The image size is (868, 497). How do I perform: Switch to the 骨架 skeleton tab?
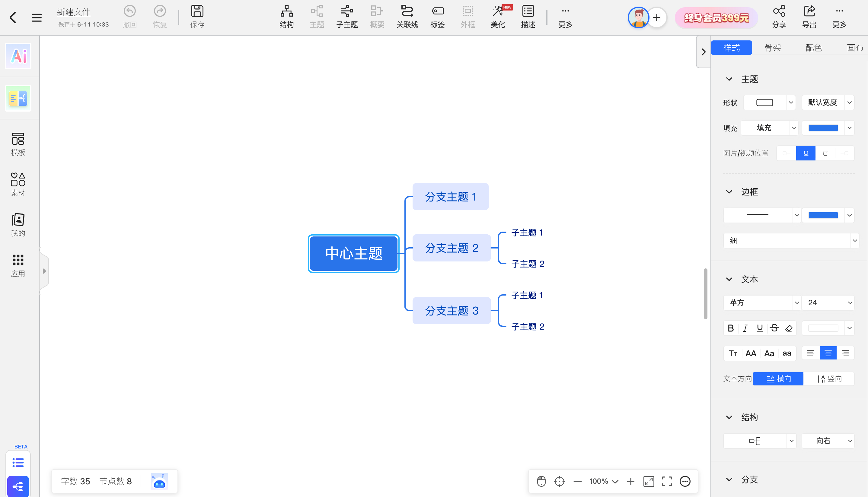(x=773, y=47)
